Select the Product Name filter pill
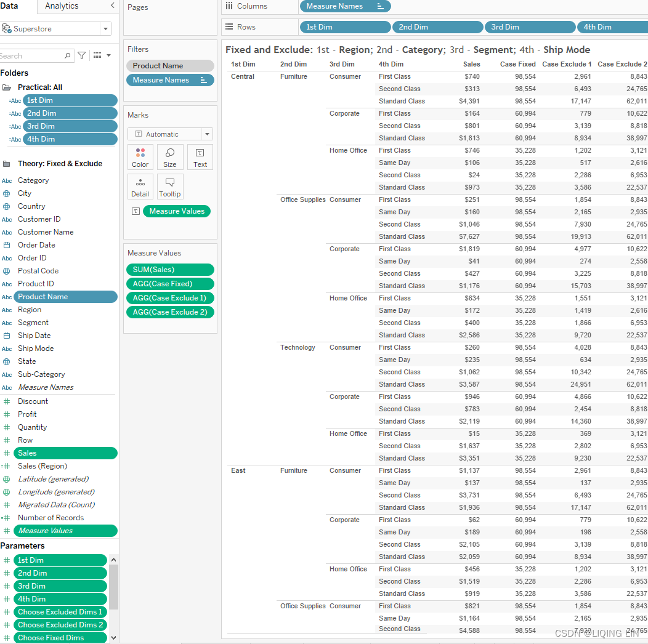Screen dimensions: 648x644 170,66
